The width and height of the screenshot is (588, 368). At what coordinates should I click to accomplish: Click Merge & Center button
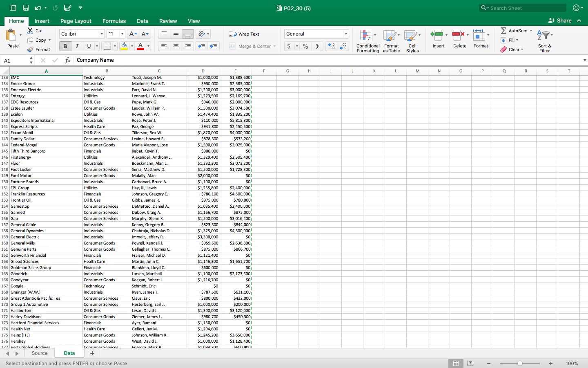(x=250, y=46)
